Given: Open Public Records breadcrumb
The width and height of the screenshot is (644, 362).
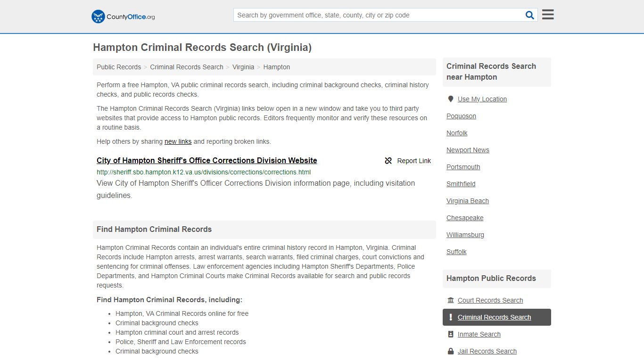Looking at the screenshot, I should (x=119, y=67).
